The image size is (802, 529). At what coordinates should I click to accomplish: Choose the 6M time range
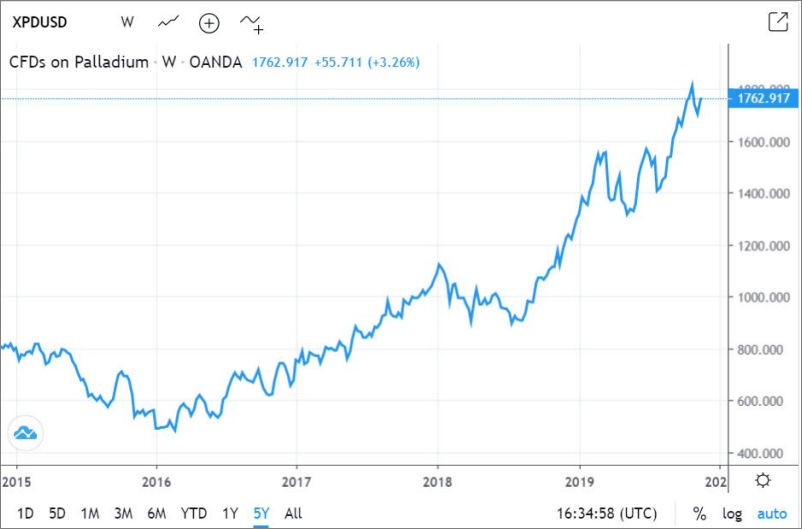[156, 513]
